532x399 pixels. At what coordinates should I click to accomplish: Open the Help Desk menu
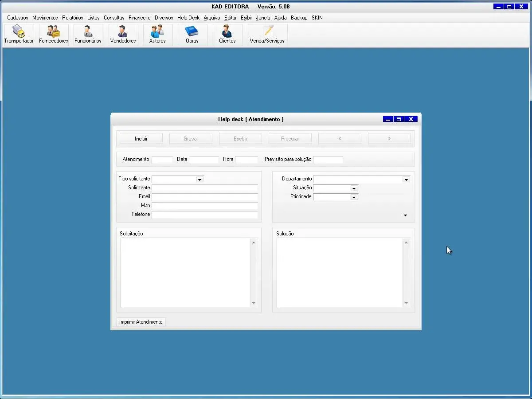[x=188, y=18]
